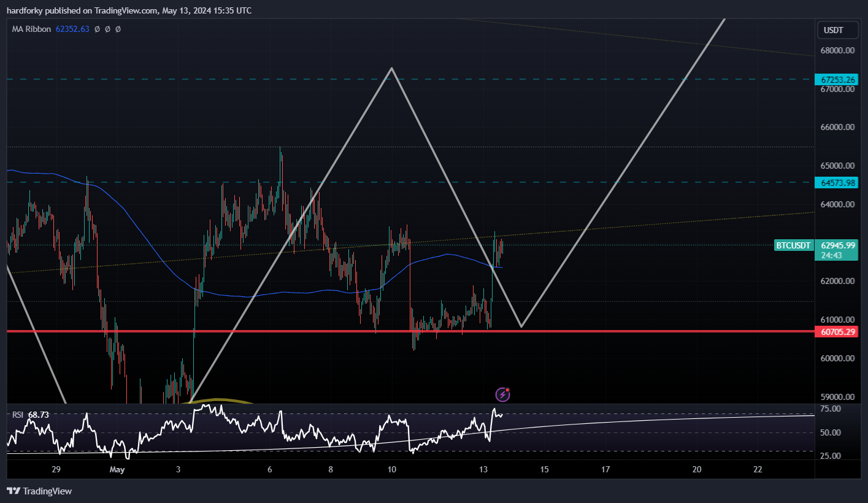Click the 75.00 RSI axis value
This screenshot has width=868, height=503.
(831, 409)
